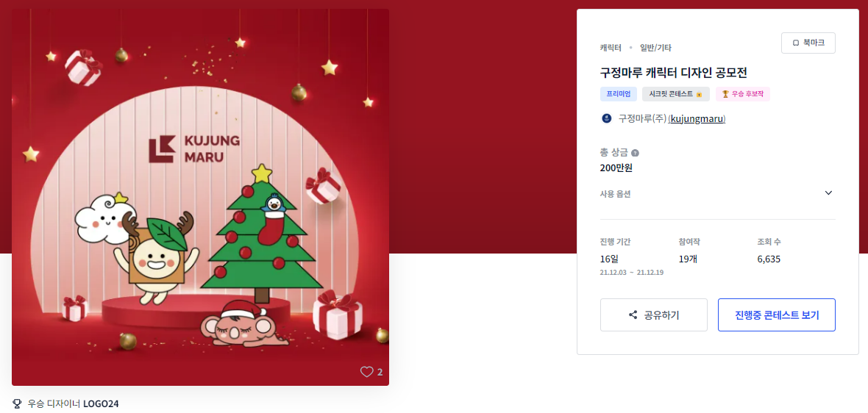Open the LOGO24 designer name link
Viewport: 868px width, 413px height.
pyautogui.click(x=101, y=403)
